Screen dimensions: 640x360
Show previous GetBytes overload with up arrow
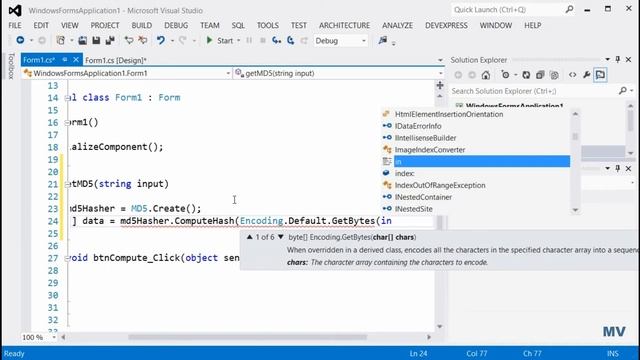249,237
